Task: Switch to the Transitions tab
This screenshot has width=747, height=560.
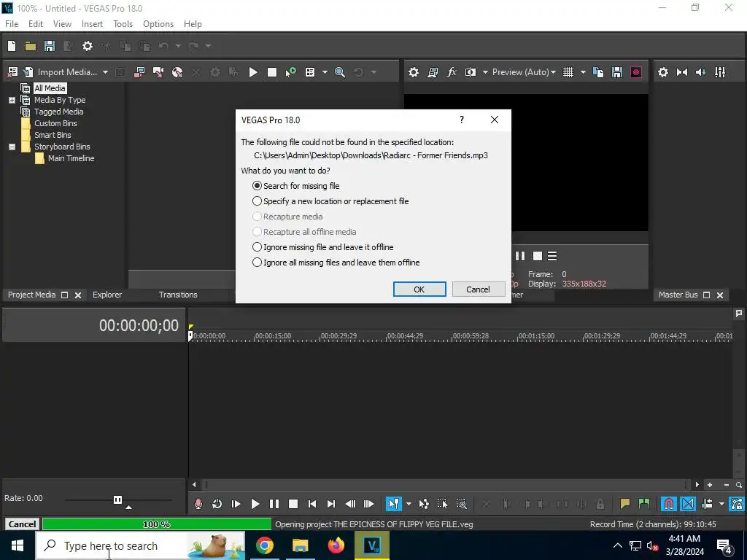Action: tap(178, 295)
